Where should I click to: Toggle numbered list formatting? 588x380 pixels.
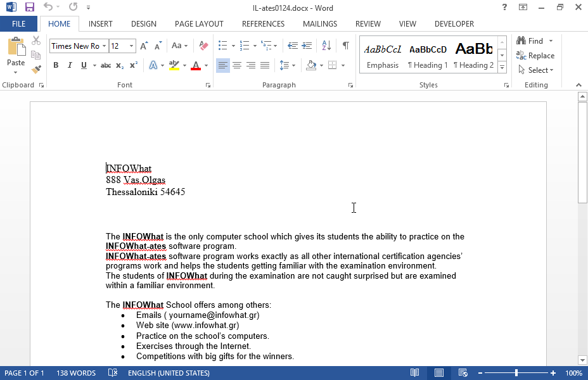[245, 46]
